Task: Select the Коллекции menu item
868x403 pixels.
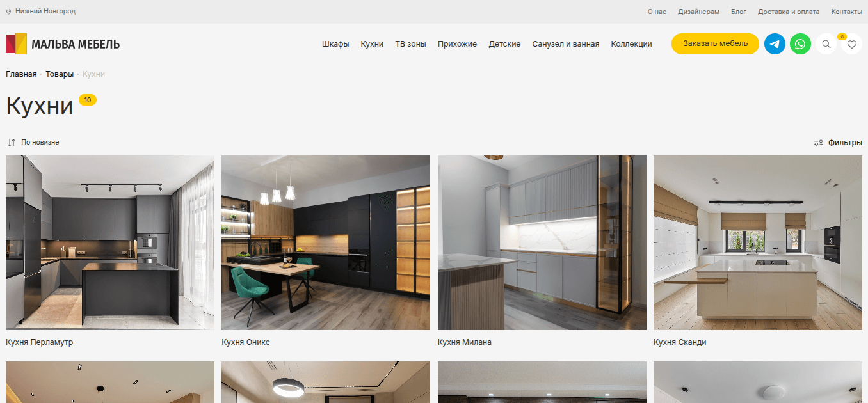Action: [x=631, y=44]
